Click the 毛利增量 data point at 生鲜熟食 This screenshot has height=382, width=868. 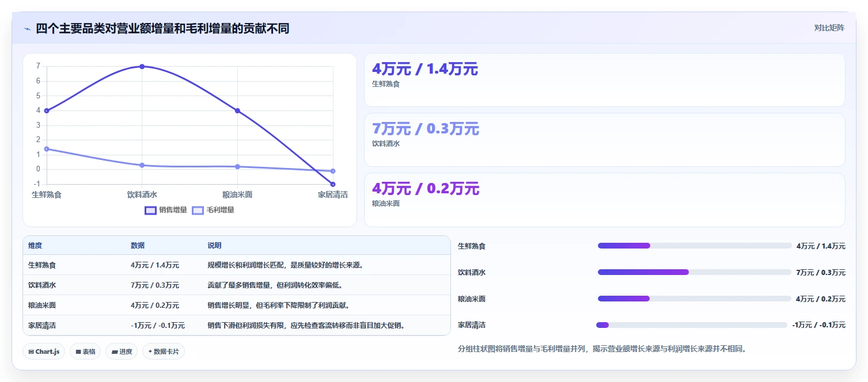pyautogui.click(x=47, y=149)
